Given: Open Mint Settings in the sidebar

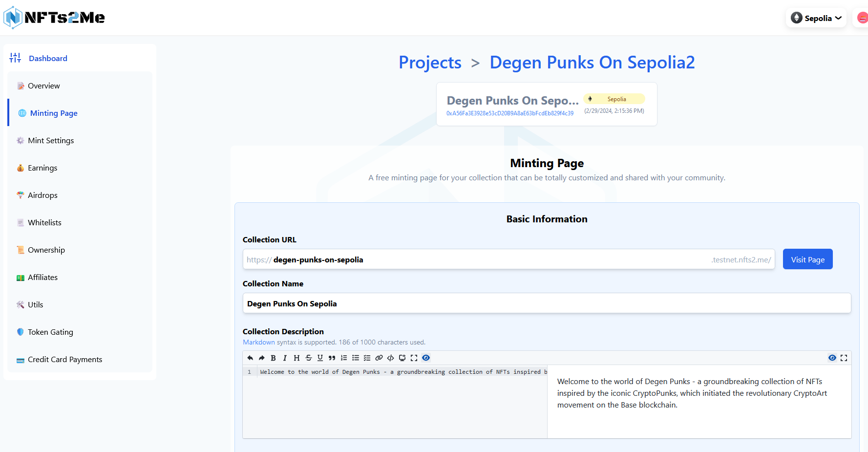Looking at the screenshot, I should [x=51, y=140].
